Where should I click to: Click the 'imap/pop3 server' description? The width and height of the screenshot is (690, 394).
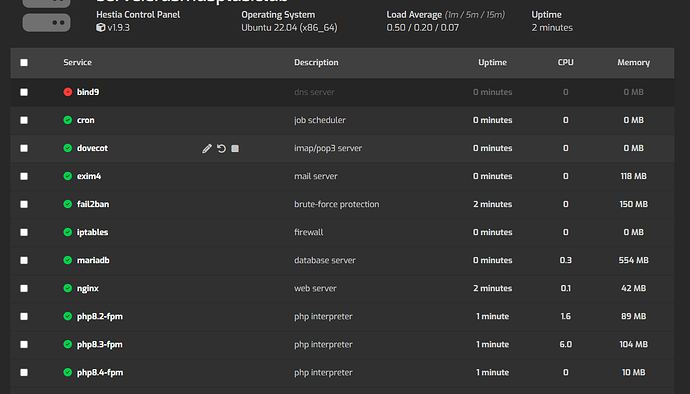coord(328,148)
